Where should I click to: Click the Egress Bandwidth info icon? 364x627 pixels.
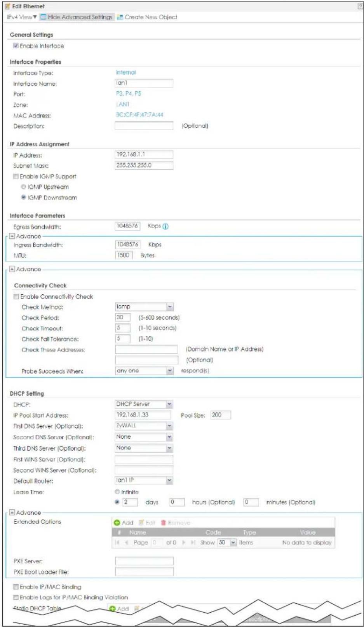pos(165,226)
